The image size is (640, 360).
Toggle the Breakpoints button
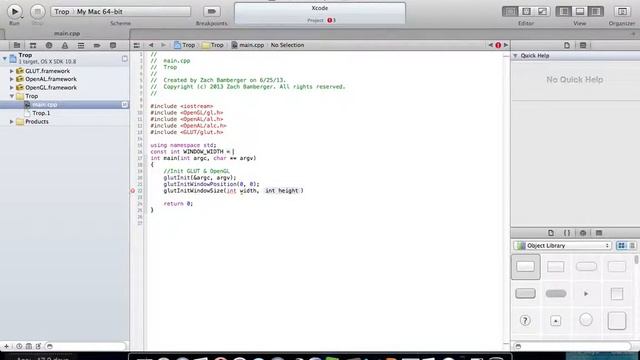pyautogui.click(x=211, y=11)
